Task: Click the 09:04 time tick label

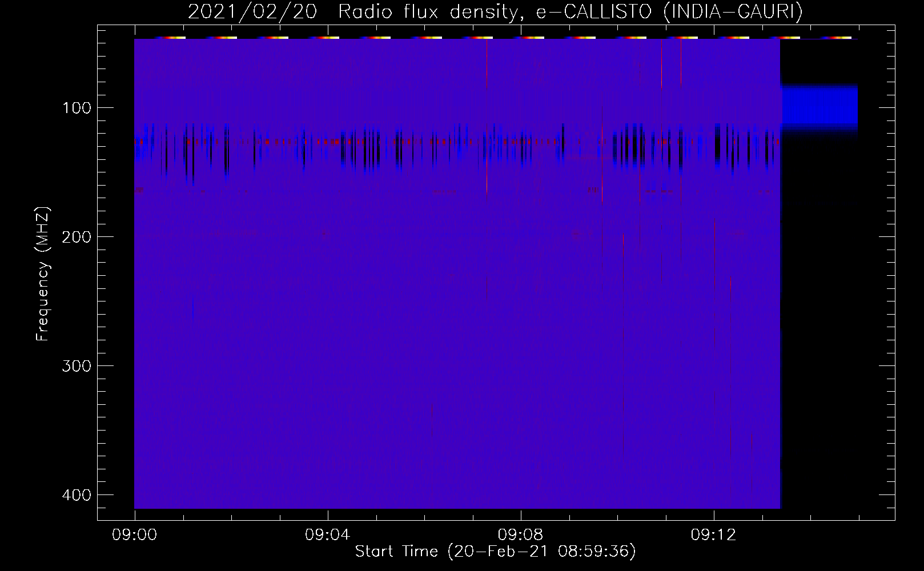Action: tap(328, 535)
